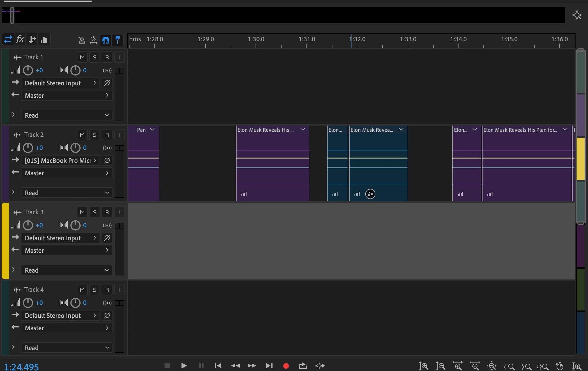Enable snapping with the magnet icon
Image resolution: width=588 pixels, height=371 pixels.
tap(106, 40)
